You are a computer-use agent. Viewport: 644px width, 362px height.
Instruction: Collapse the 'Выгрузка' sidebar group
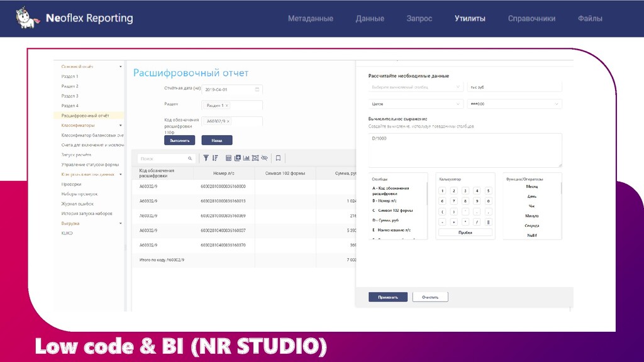[120, 224]
